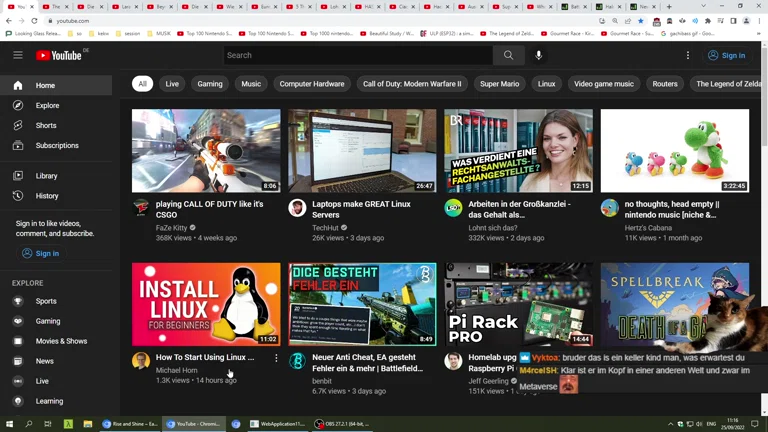This screenshot has width=768, height=432.
Task: Click the YouTube logo
Action: coord(59,55)
